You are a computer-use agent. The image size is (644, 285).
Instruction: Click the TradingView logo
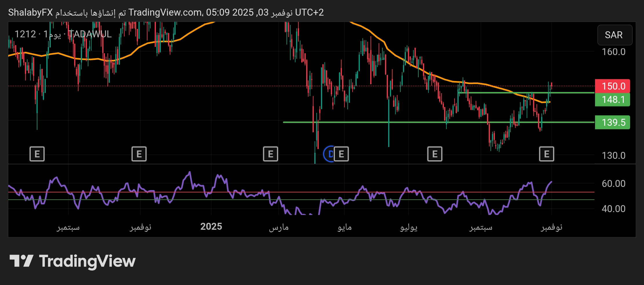click(72, 261)
